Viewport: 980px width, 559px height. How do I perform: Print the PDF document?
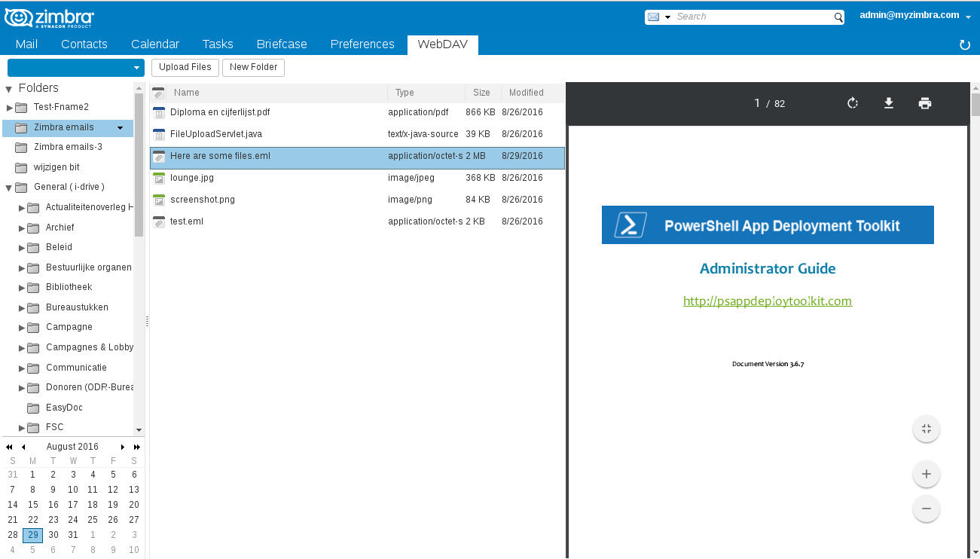tap(925, 103)
